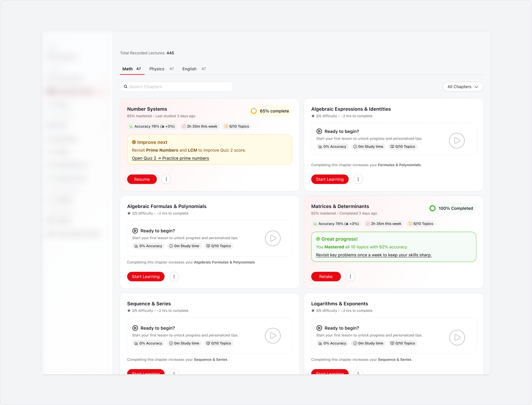Screen dimensions: 532x405
Task: Focus the Search Chapters input field
Action: 178,87
